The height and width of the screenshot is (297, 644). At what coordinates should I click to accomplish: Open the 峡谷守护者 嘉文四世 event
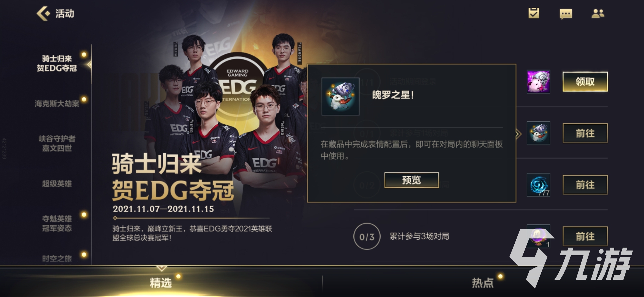click(57, 143)
